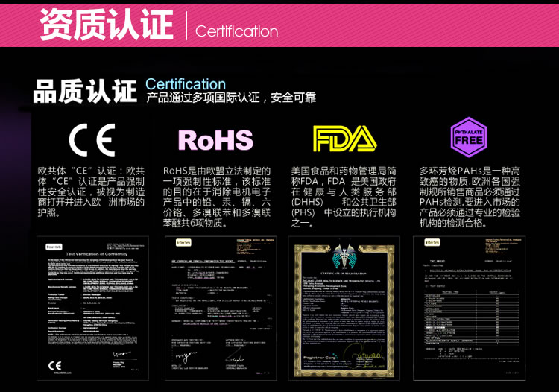Viewport: 559px width, 392px height.
Task: Click the 产品通过多项国际认证 tagline
Action: click(x=230, y=98)
